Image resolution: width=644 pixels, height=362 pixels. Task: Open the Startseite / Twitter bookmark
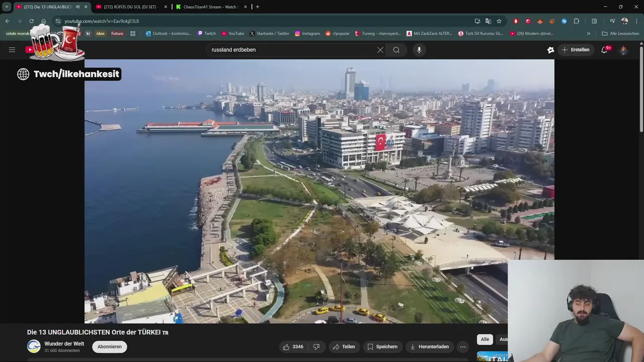pos(269,34)
